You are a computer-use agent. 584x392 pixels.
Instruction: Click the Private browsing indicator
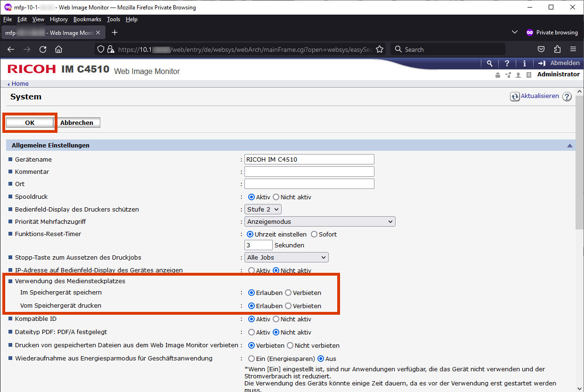tap(552, 33)
